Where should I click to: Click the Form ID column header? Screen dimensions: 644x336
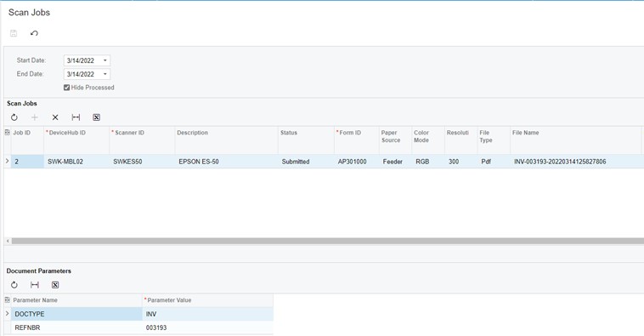357,140
